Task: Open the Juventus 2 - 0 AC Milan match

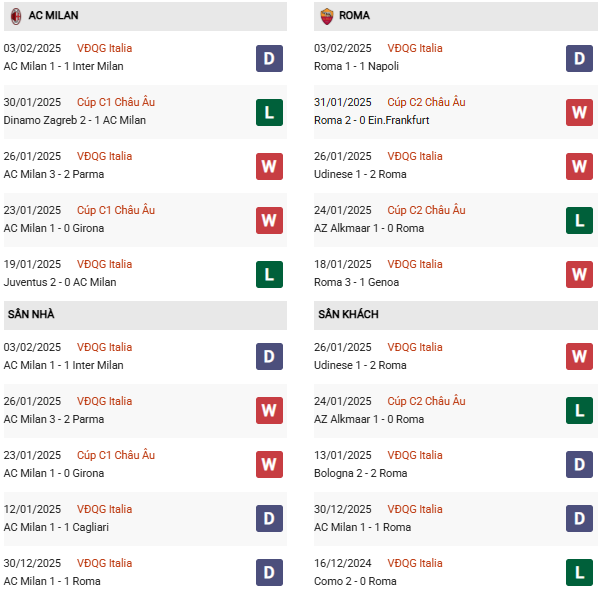Action: [x=60, y=282]
